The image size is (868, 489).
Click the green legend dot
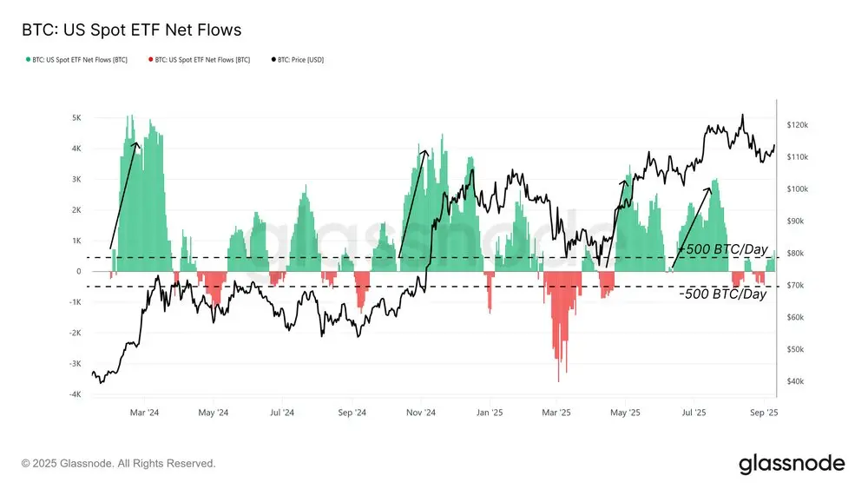pos(29,59)
